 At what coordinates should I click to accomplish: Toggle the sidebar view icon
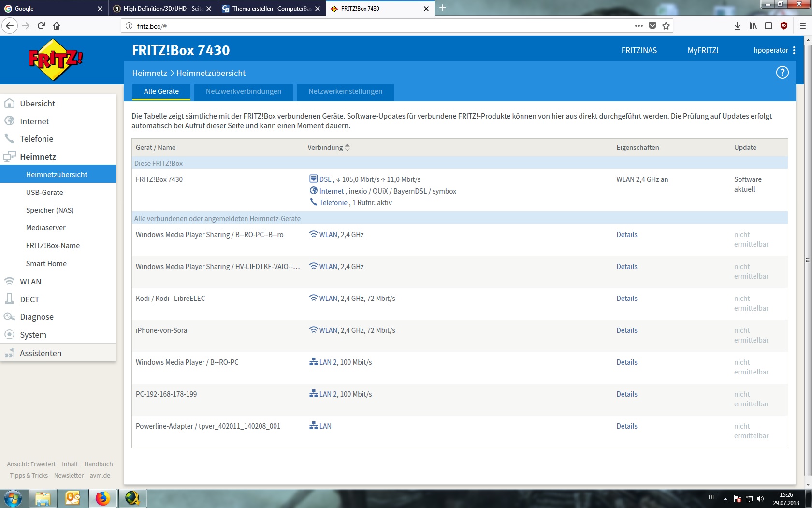pyautogui.click(x=768, y=26)
